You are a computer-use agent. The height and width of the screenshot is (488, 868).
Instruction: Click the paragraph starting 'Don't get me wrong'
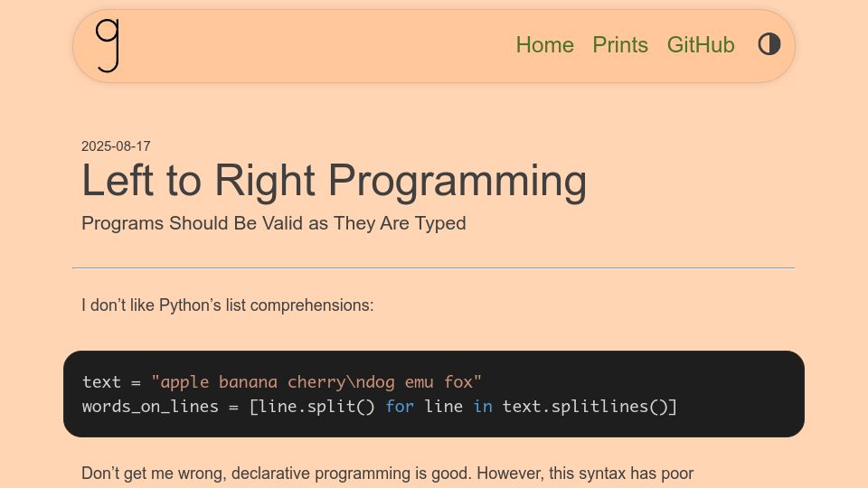[x=388, y=474]
